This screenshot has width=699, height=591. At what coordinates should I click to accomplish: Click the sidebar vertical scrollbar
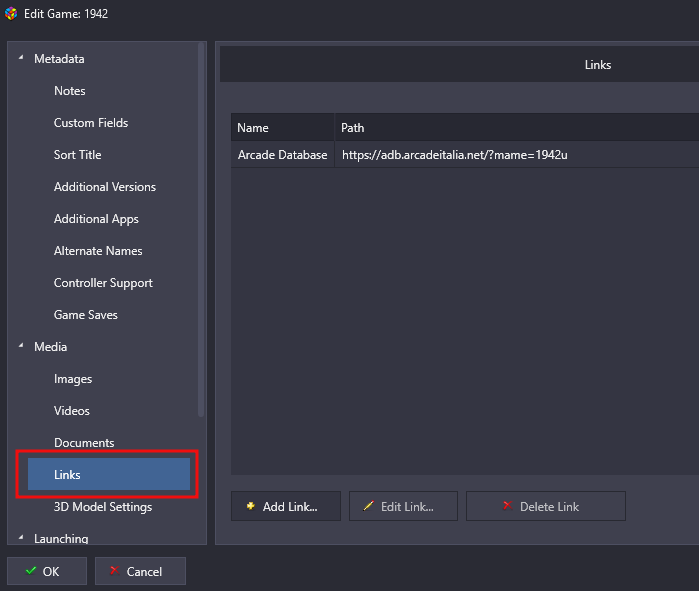click(201, 230)
